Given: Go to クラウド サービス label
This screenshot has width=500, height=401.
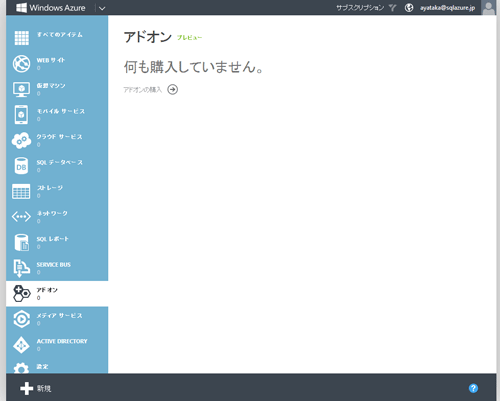Looking at the screenshot, I should [59, 137].
